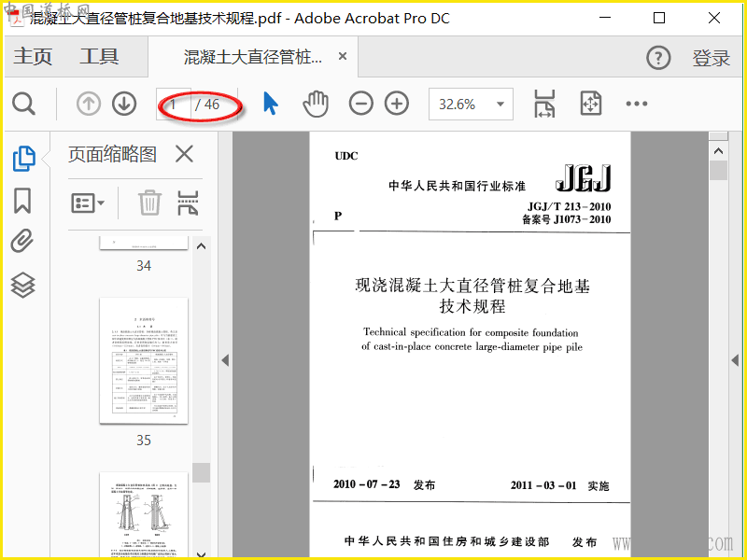Open the layers panel icon

(22, 286)
